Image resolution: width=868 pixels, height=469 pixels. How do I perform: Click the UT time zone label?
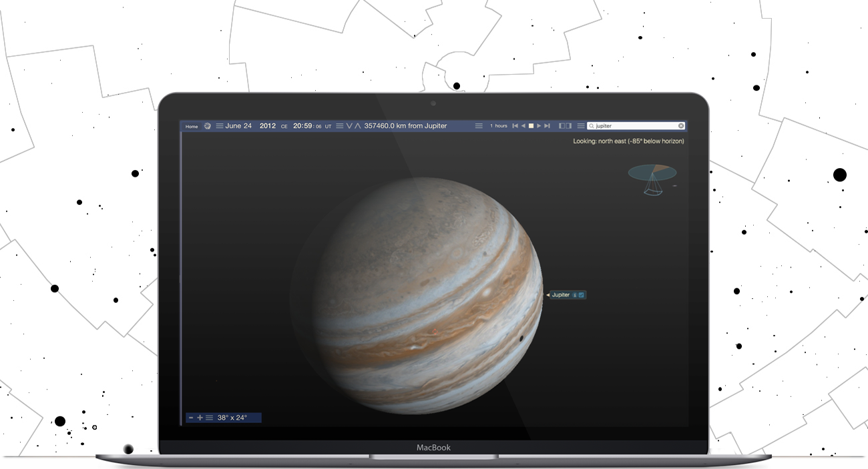point(328,126)
